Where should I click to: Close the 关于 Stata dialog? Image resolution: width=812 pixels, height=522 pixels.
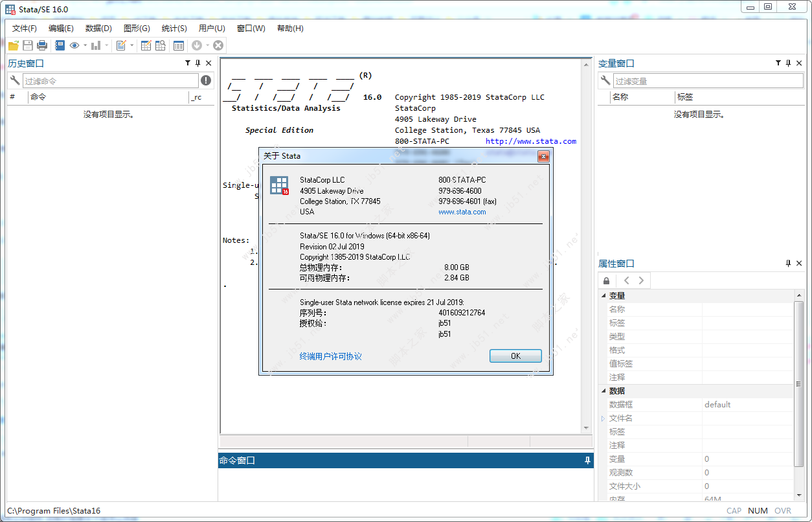click(543, 156)
